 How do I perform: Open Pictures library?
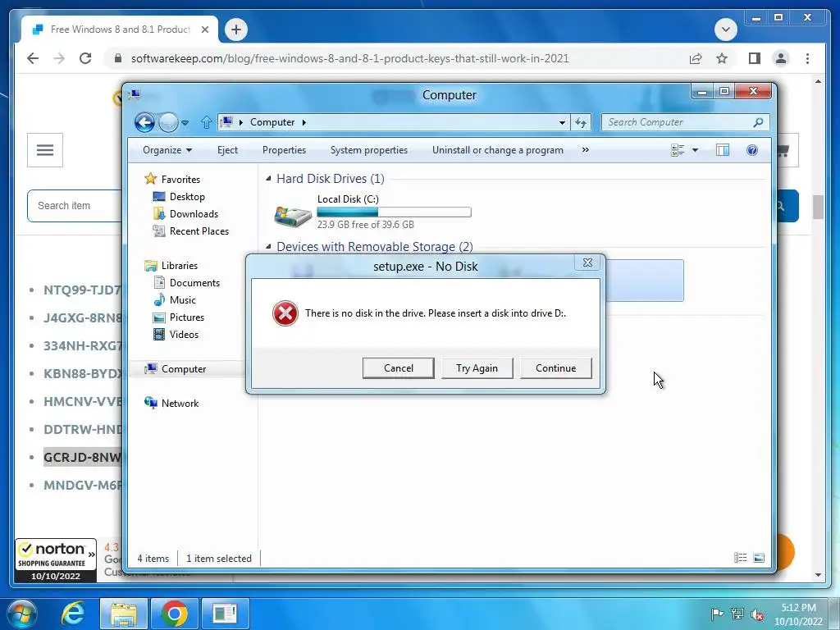coord(186,317)
